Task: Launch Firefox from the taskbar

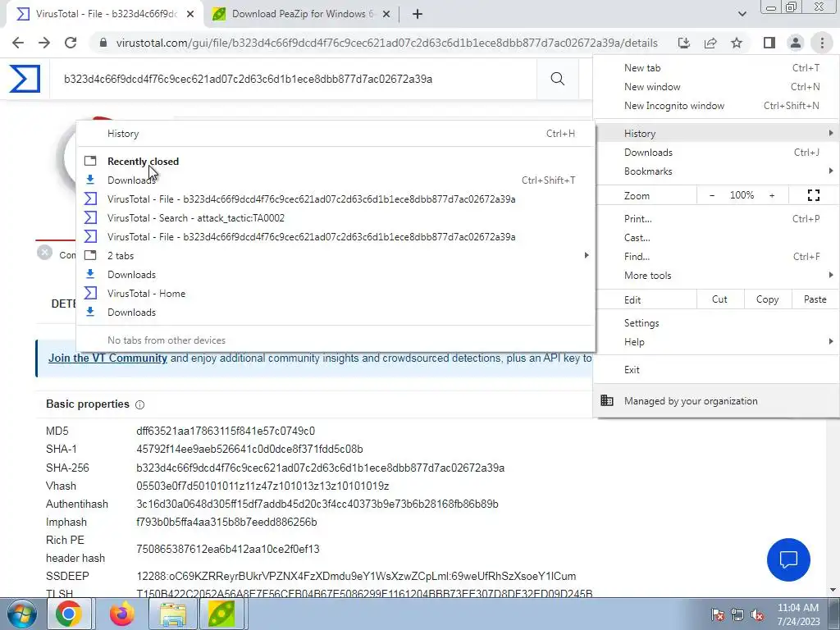Action: pos(122,614)
